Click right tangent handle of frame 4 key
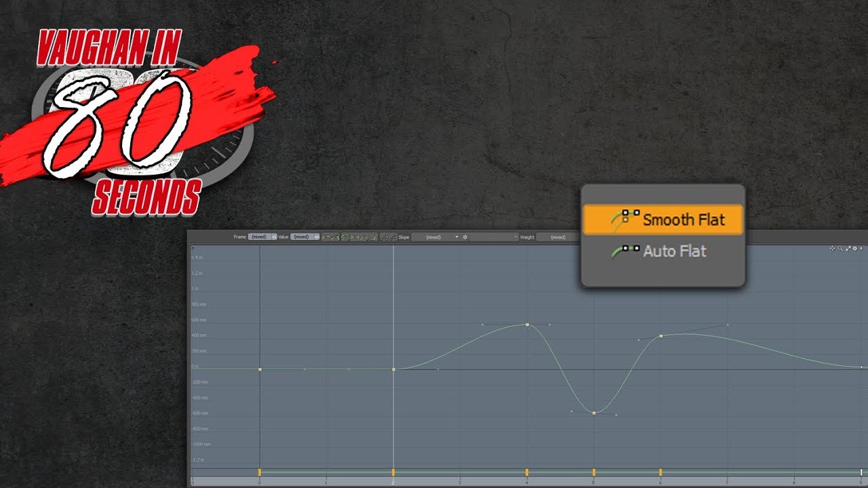This screenshot has height=488, width=868. 549,325
